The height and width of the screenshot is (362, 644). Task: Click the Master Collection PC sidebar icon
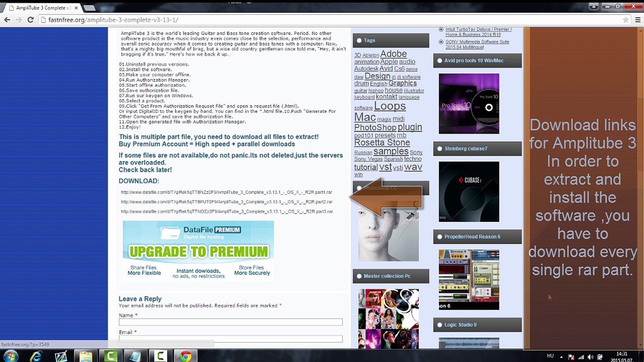pyautogui.click(x=359, y=276)
